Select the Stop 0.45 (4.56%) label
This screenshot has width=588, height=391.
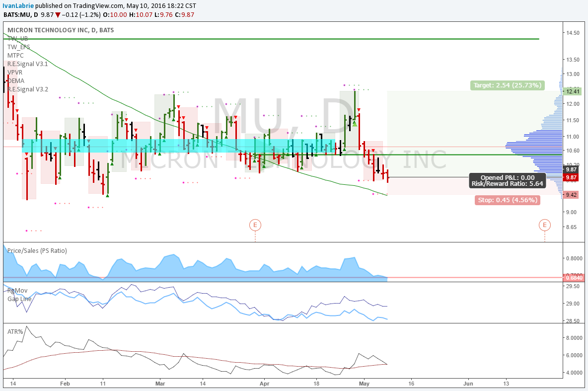click(508, 200)
